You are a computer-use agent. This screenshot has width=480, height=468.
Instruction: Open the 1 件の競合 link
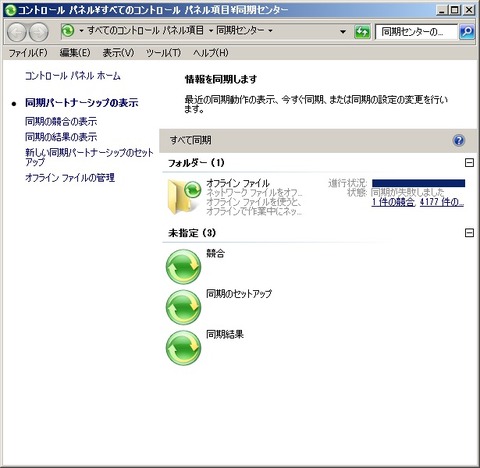pos(393,202)
